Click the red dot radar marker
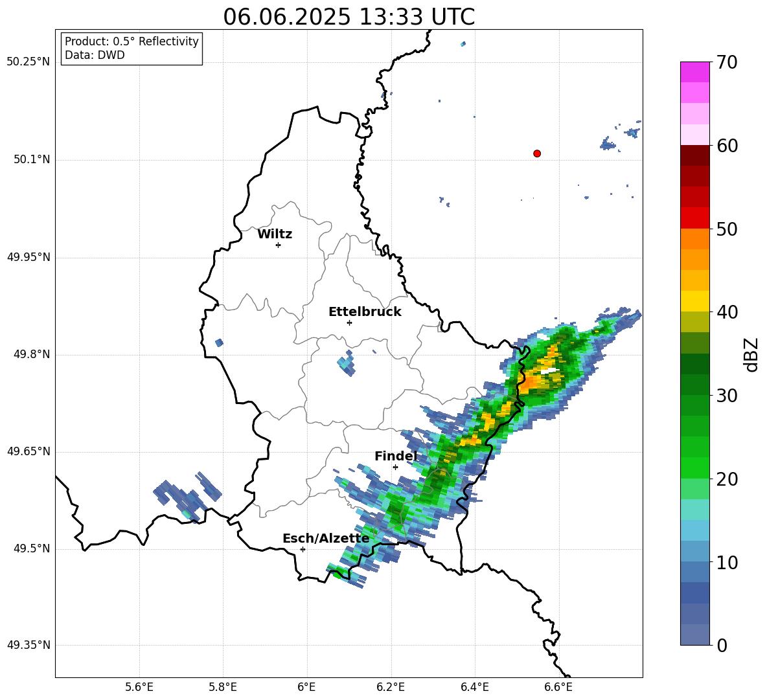Viewport: 767px width, 700px height. coord(537,153)
